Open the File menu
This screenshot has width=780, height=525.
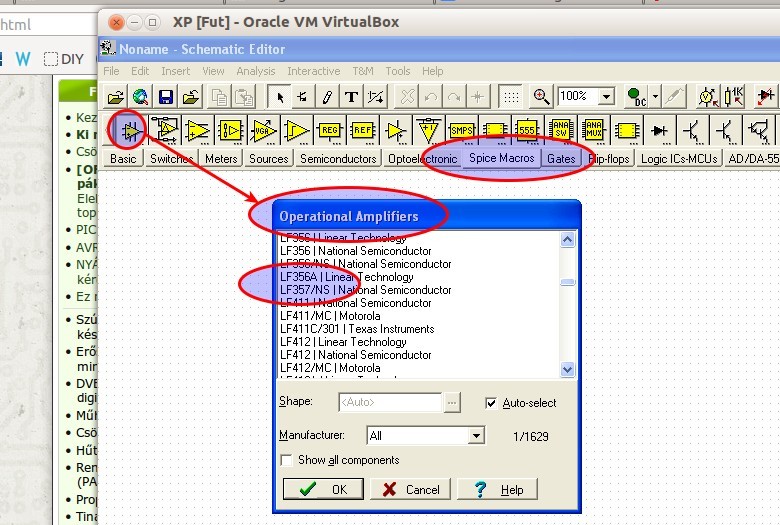pyautogui.click(x=111, y=71)
